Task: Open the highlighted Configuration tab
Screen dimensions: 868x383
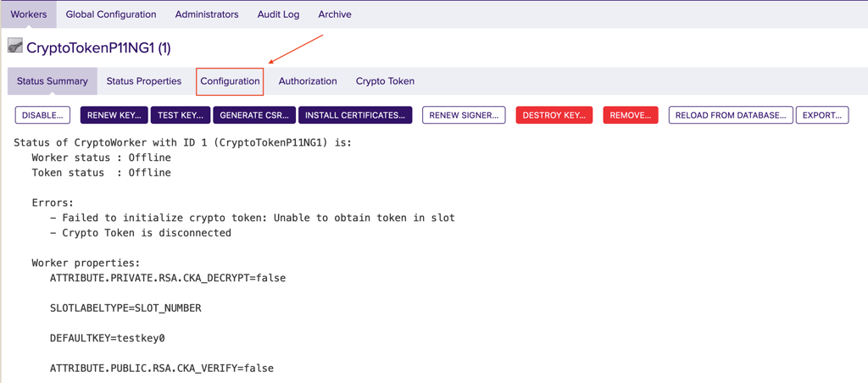Action: (x=230, y=81)
